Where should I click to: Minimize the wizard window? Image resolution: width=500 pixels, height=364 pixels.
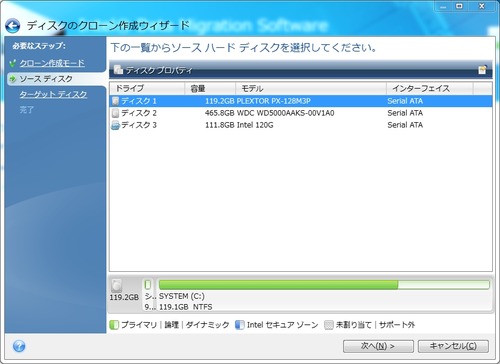click(x=443, y=6)
